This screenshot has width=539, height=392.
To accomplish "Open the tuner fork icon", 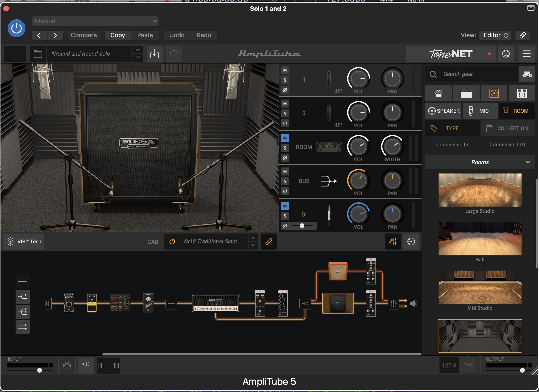I will (86, 365).
